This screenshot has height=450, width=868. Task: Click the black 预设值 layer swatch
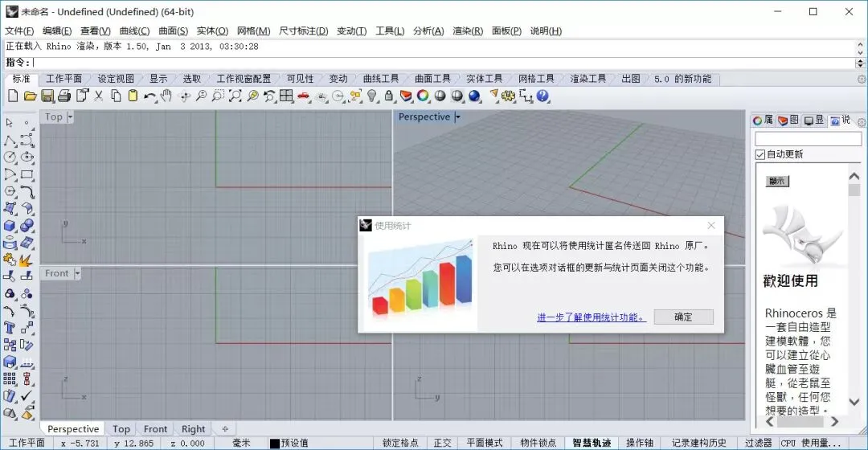tap(275, 444)
